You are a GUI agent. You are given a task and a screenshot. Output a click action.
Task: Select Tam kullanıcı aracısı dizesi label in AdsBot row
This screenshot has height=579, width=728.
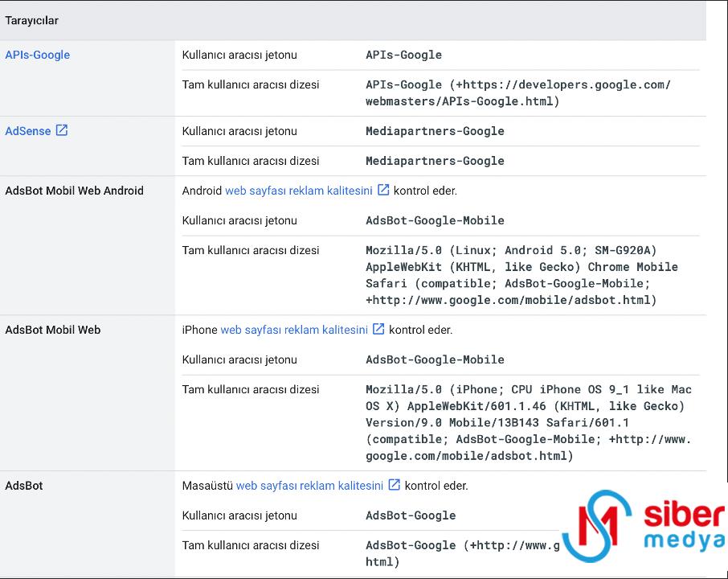click(x=250, y=545)
